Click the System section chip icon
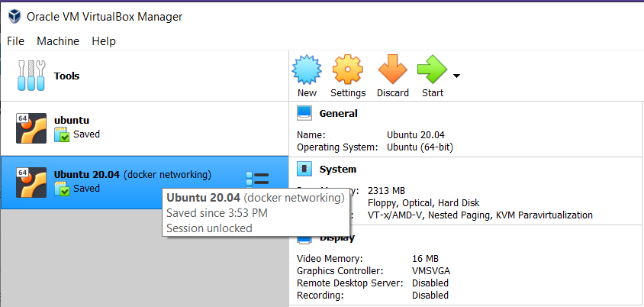Viewport: 644px width, 307px height. coord(304,169)
